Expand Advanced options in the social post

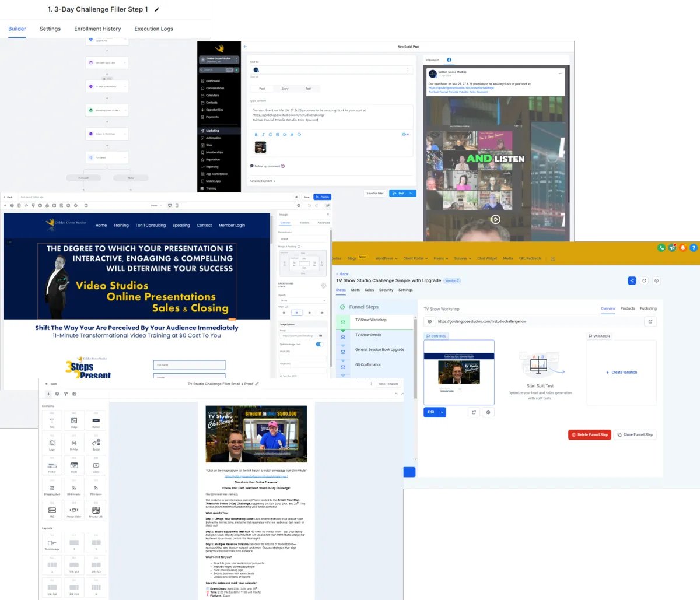tap(262, 181)
